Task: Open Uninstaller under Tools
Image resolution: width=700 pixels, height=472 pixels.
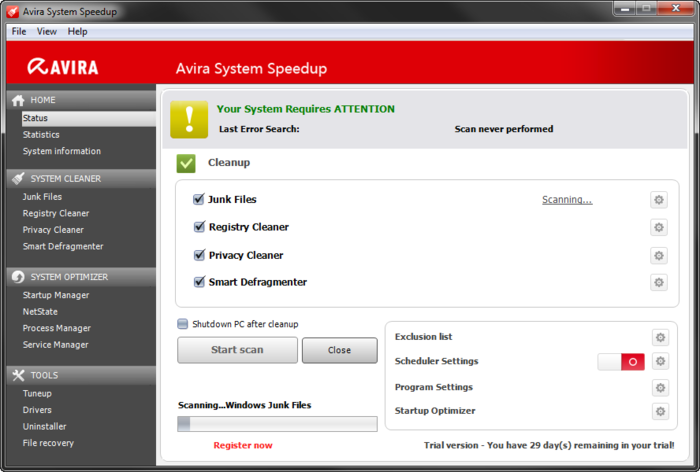Action: (x=45, y=426)
